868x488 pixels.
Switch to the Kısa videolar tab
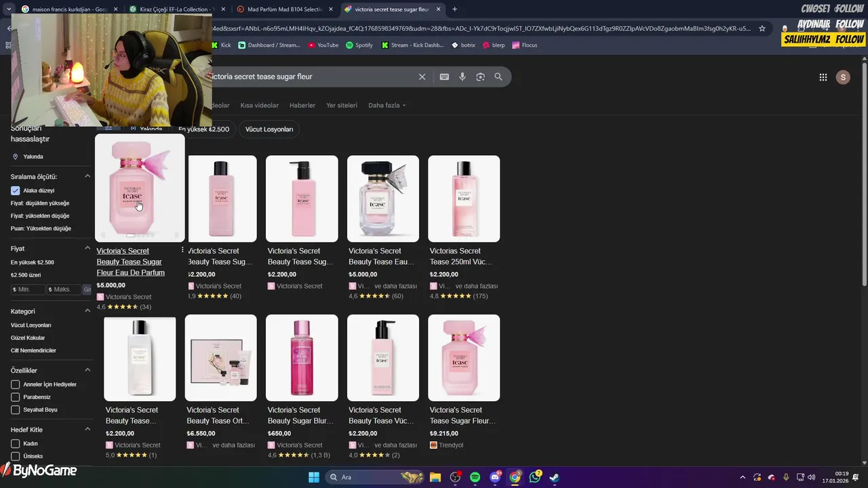[259, 106]
